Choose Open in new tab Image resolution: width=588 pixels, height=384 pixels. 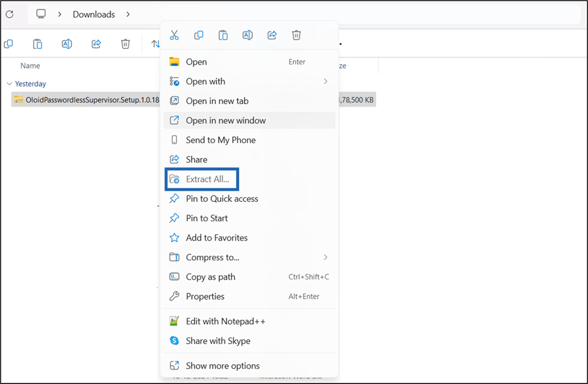coord(250,101)
